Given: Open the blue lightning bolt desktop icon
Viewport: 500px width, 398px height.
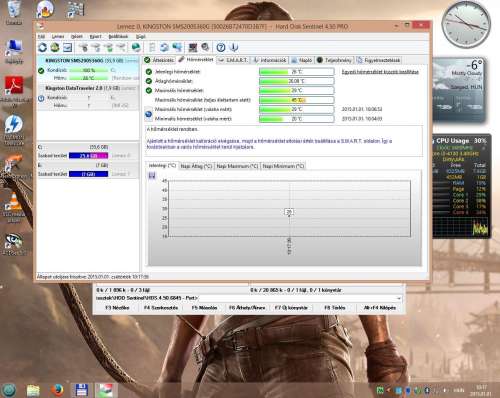Looking at the screenshot, I should point(14,130).
